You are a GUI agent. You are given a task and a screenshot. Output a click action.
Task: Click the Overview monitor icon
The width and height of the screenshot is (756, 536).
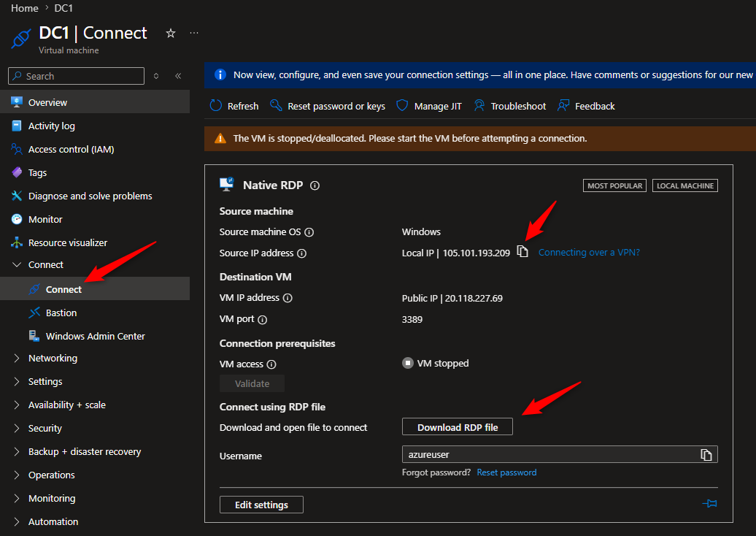(x=17, y=102)
